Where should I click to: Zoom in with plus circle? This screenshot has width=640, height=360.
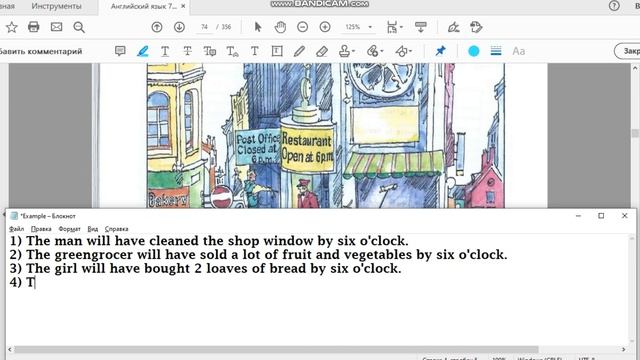point(325,27)
